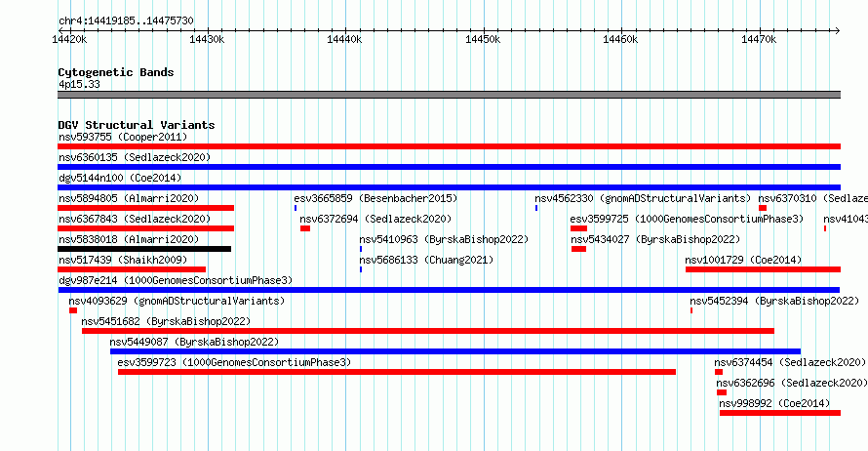Click the red nsv6362696 feature block

point(722,392)
